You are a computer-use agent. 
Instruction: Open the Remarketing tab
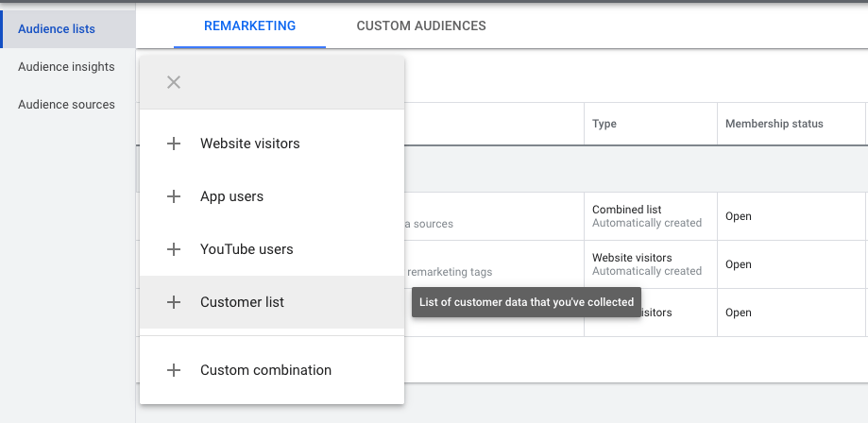pos(249,25)
